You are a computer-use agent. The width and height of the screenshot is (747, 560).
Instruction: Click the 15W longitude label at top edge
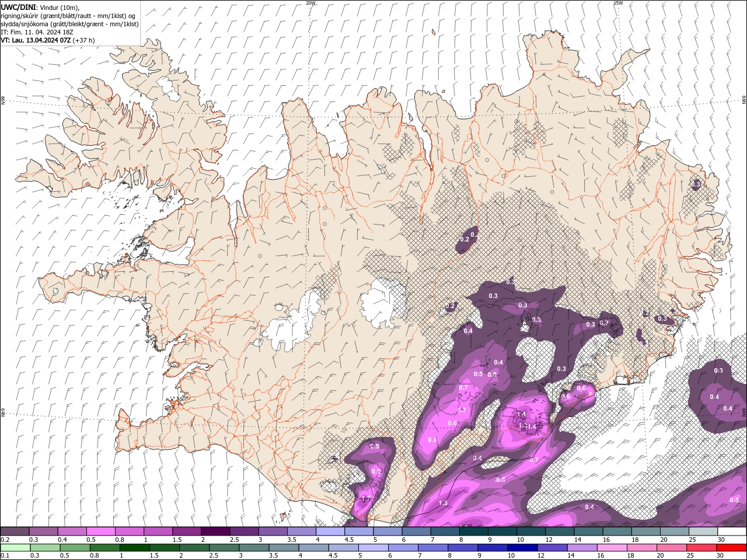617,3
